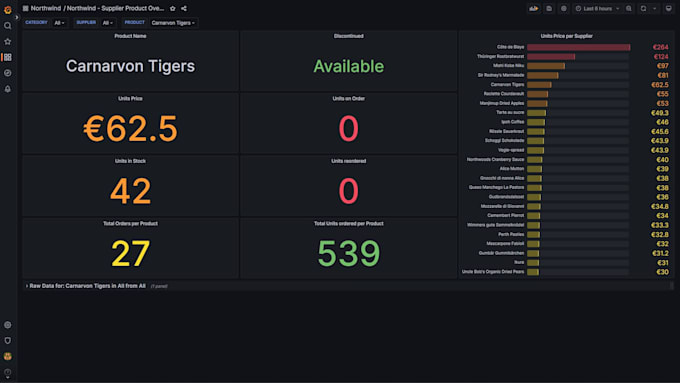This screenshot has height=383, width=680.
Task: Click the Mishi Kobe Niku price bar
Action: point(546,66)
